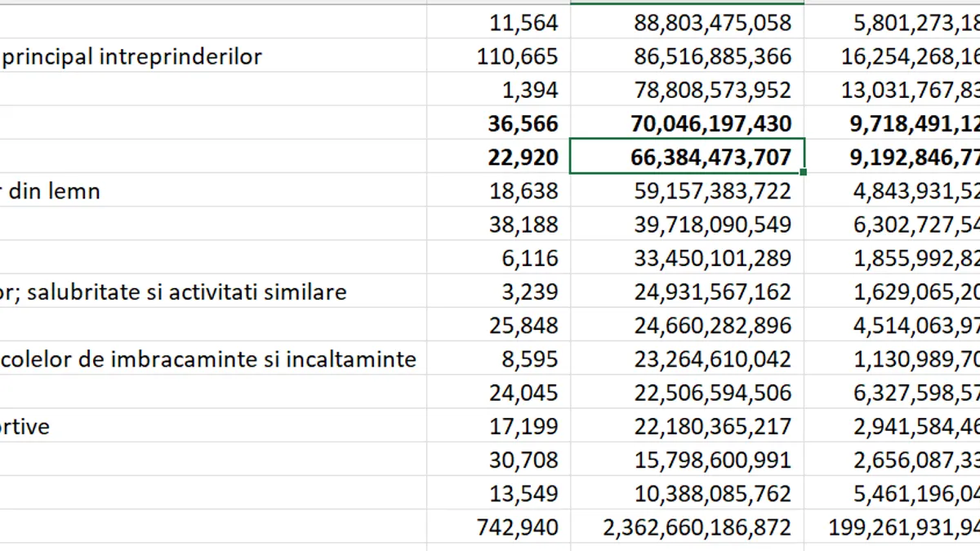The height and width of the screenshot is (551, 980).
Task: Click the cell containing 88,803,475,058
Action: 687,23
